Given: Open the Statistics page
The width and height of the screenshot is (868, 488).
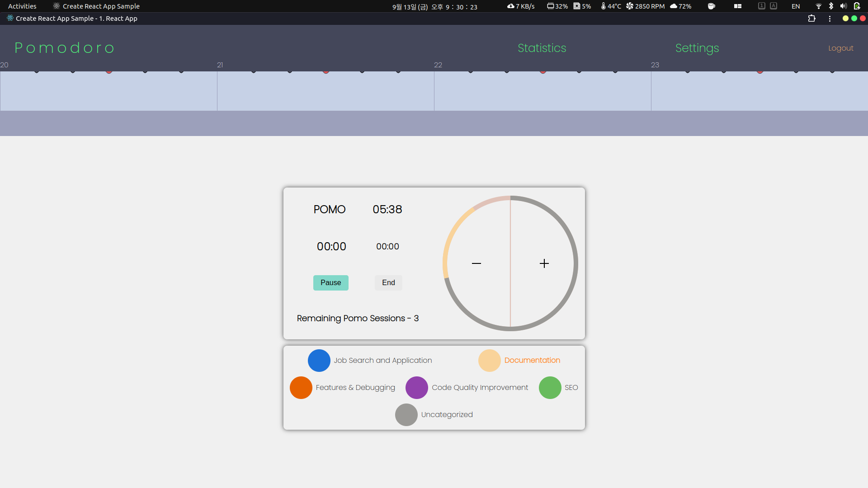Looking at the screenshot, I should [542, 48].
